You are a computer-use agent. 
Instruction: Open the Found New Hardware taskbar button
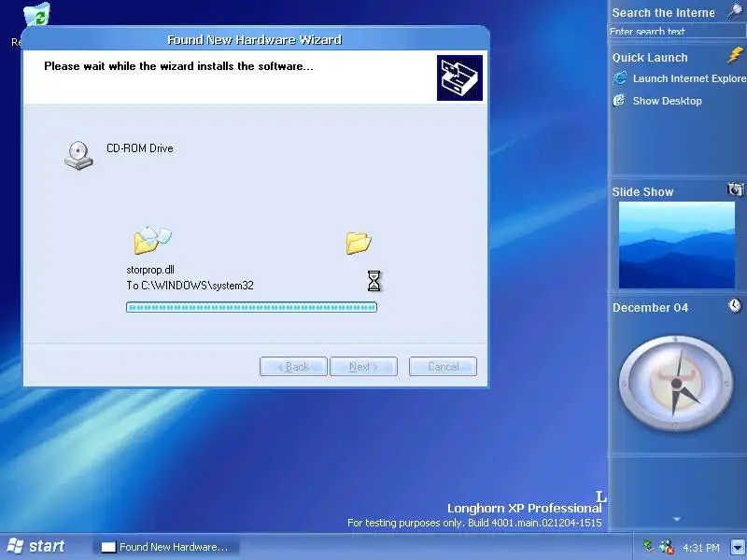(x=165, y=547)
